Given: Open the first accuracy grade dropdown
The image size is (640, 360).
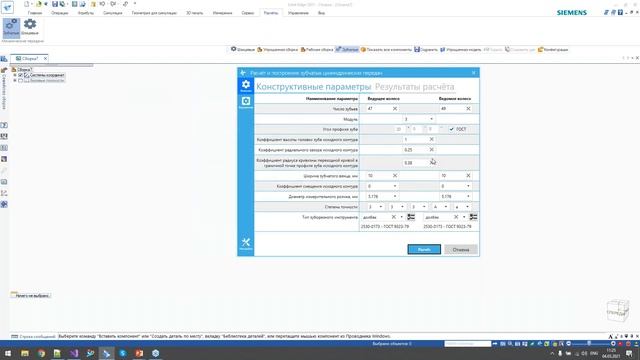Looking at the screenshot, I should pyautogui.click(x=380, y=207).
